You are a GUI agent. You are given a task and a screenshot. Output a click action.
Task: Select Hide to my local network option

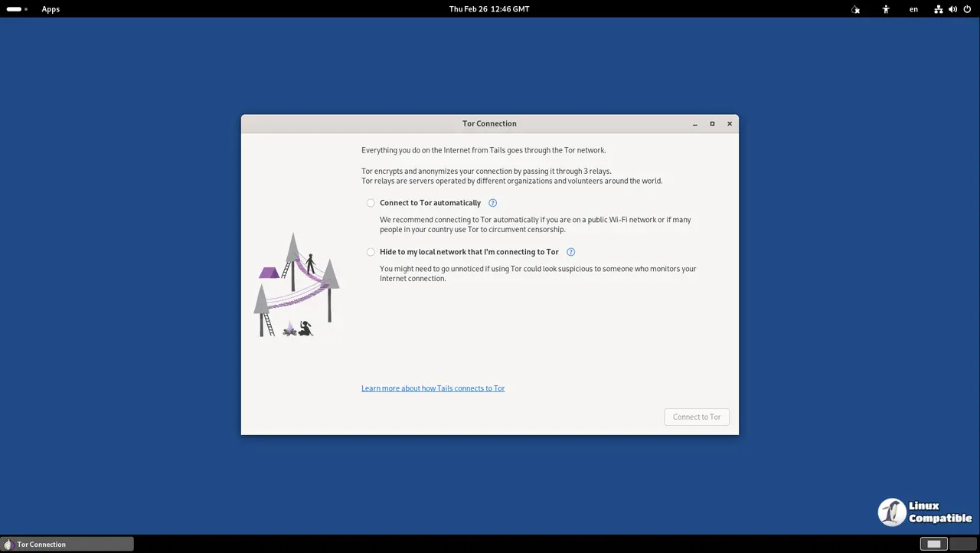coord(371,252)
